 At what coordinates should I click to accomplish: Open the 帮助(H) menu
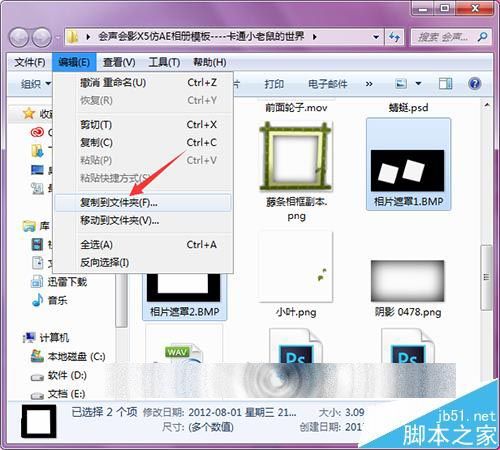tap(209, 62)
